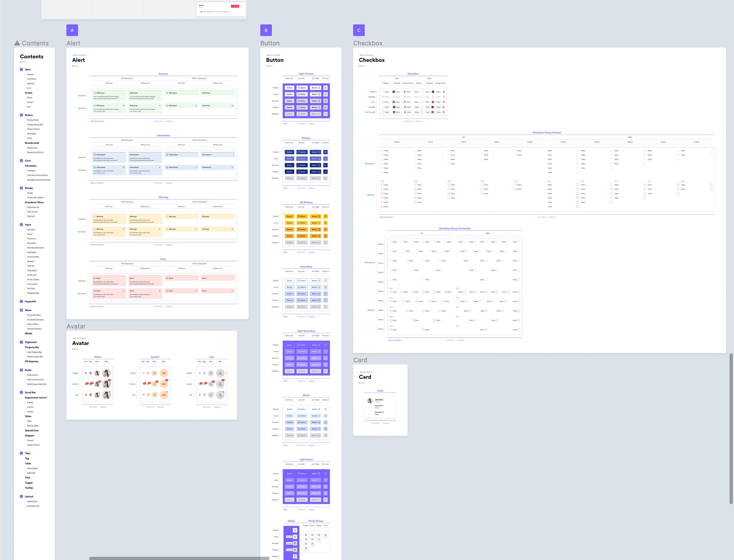Click 'Anatomy' link under Success alert section
This screenshot has height=560, width=734.
[x=169, y=121]
